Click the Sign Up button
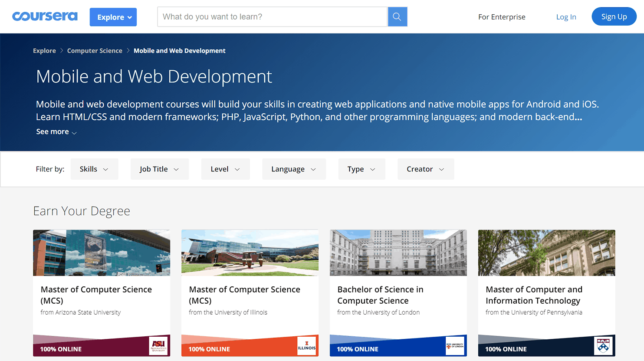This screenshot has height=361, width=644. point(614,16)
